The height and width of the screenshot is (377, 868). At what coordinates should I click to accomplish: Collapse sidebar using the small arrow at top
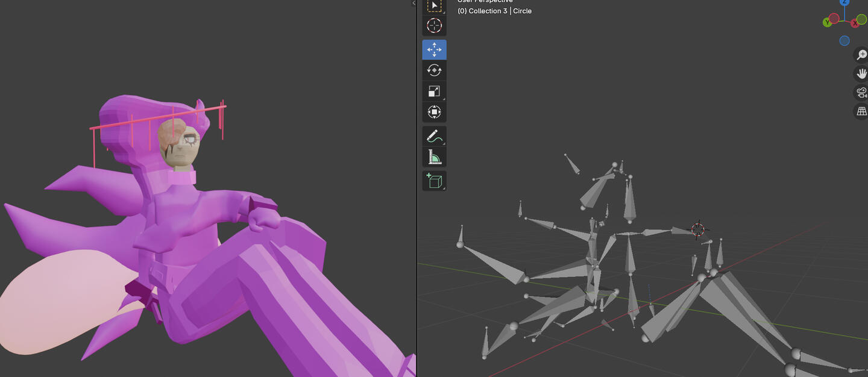pyautogui.click(x=414, y=3)
